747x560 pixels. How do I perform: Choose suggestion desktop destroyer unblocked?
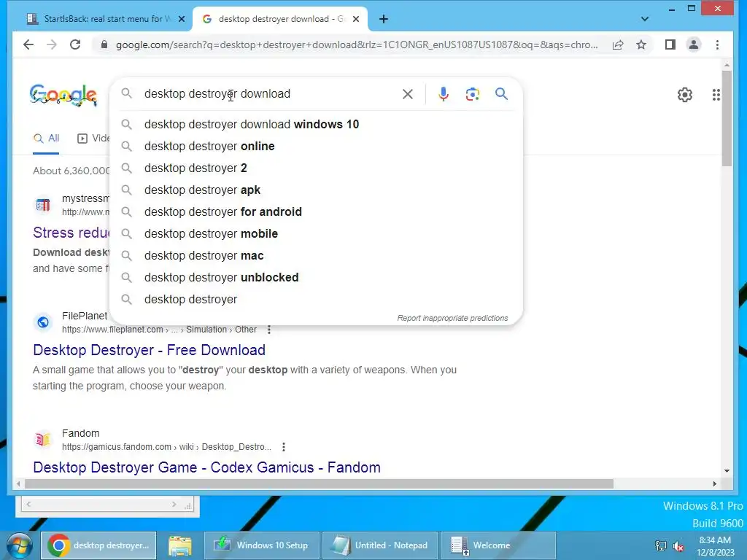(316, 278)
